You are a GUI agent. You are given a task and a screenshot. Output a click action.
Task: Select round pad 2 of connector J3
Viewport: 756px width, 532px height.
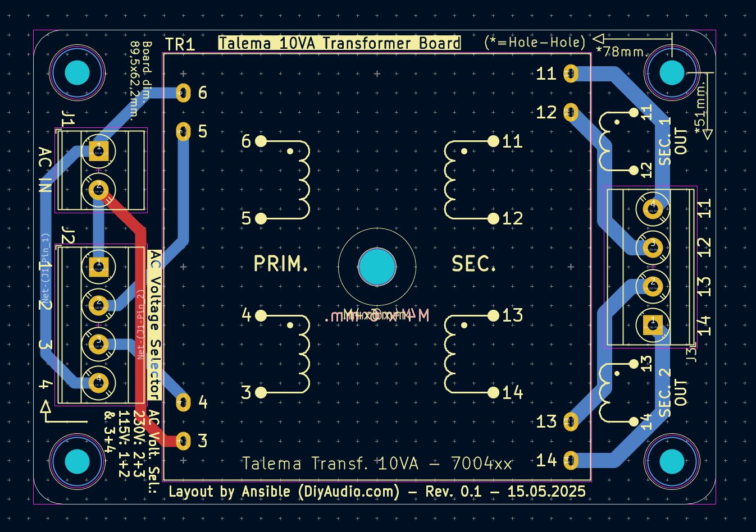[653, 286]
